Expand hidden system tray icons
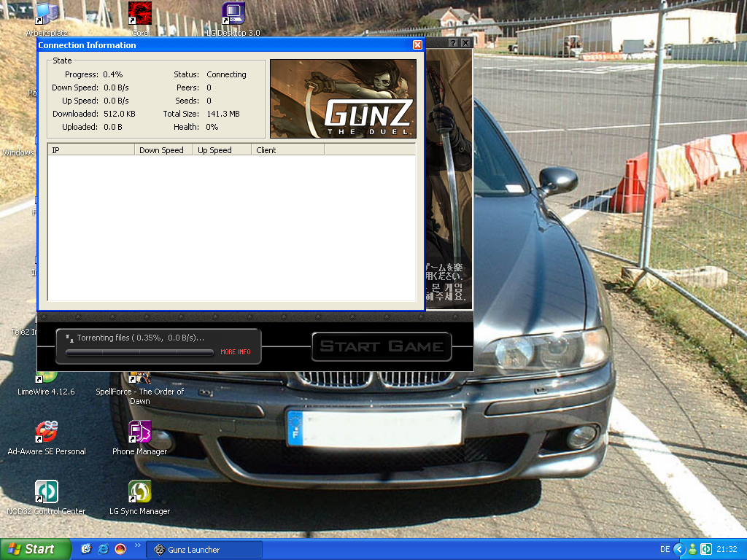The height and width of the screenshot is (560, 747). (x=679, y=549)
